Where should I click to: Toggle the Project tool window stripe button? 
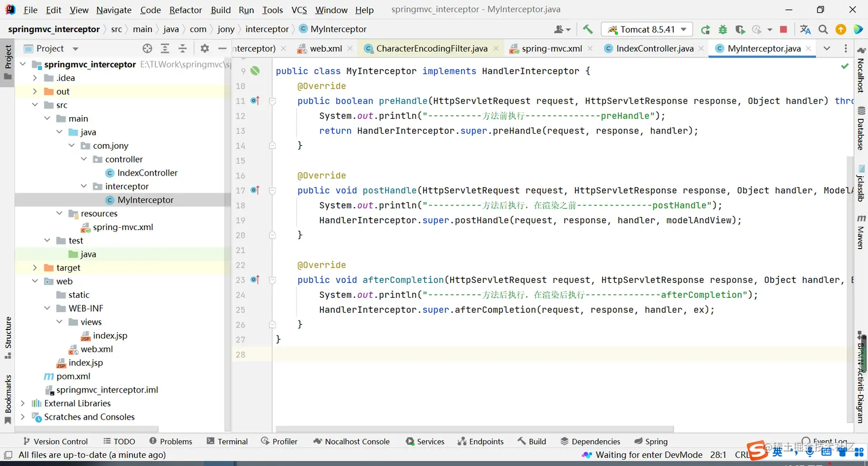tap(7, 62)
